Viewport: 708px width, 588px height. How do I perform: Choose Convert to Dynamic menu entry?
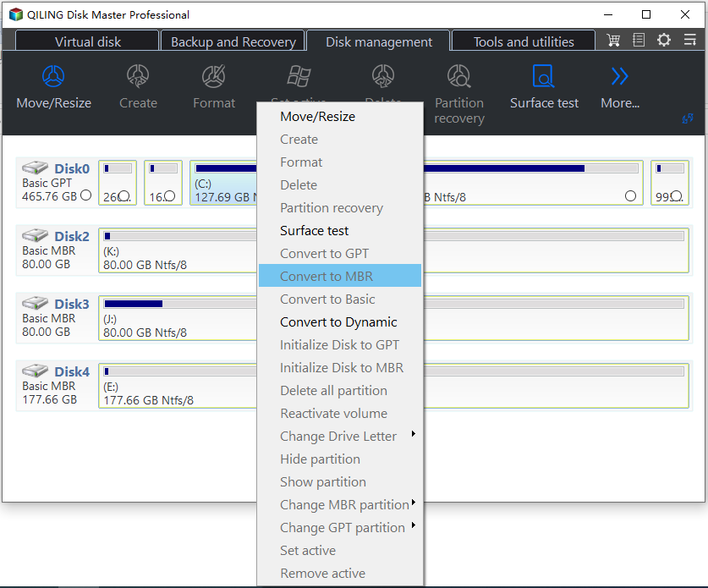(x=340, y=322)
